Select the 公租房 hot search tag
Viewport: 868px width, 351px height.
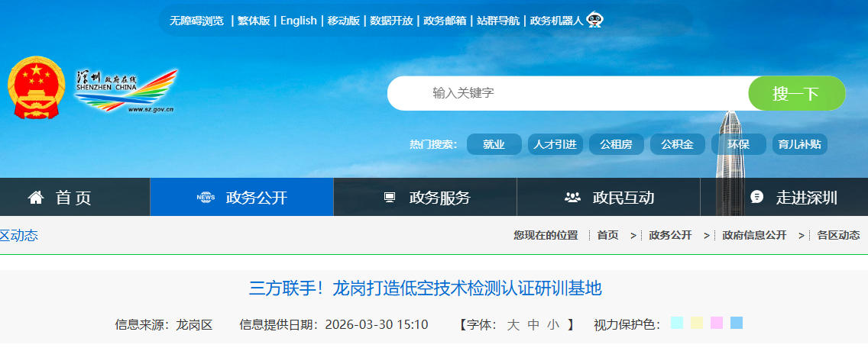pyautogui.click(x=616, y=144)
